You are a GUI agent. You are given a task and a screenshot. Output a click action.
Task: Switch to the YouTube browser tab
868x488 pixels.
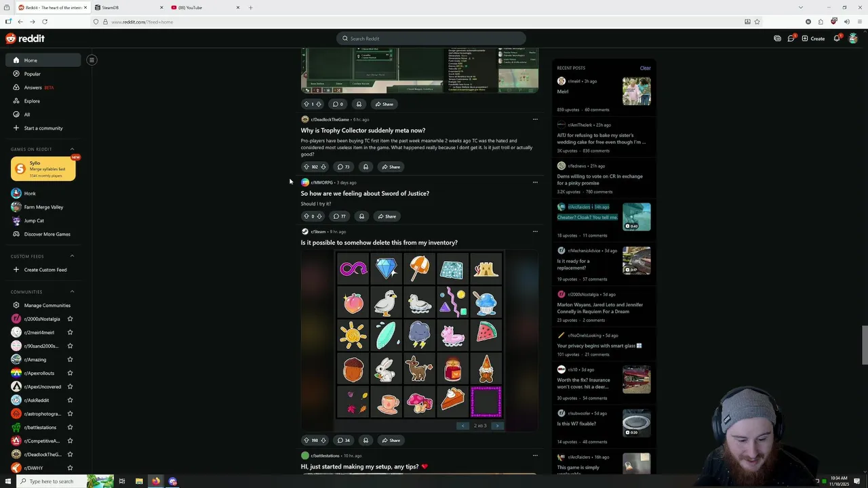pyautogui.click(x=205, y=7)
